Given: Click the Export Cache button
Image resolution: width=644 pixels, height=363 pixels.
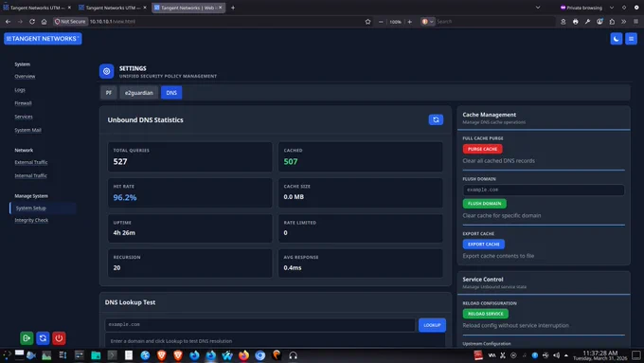Looking at the screenshot, I should (x=483, y=244).
